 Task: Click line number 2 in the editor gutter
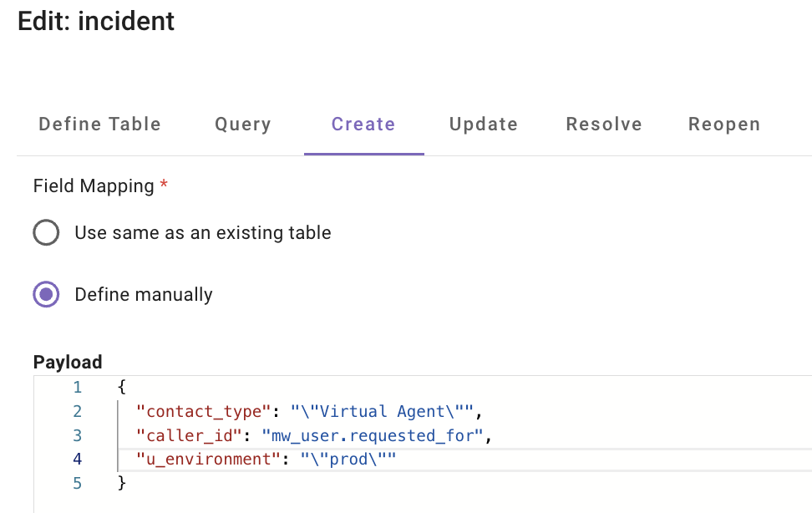[x=78, y=411]
